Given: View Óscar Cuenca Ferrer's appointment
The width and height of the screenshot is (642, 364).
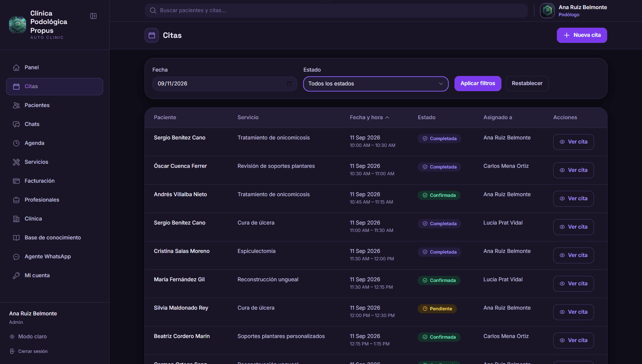Looking at the screenshot, I should [x=573, y=170].
